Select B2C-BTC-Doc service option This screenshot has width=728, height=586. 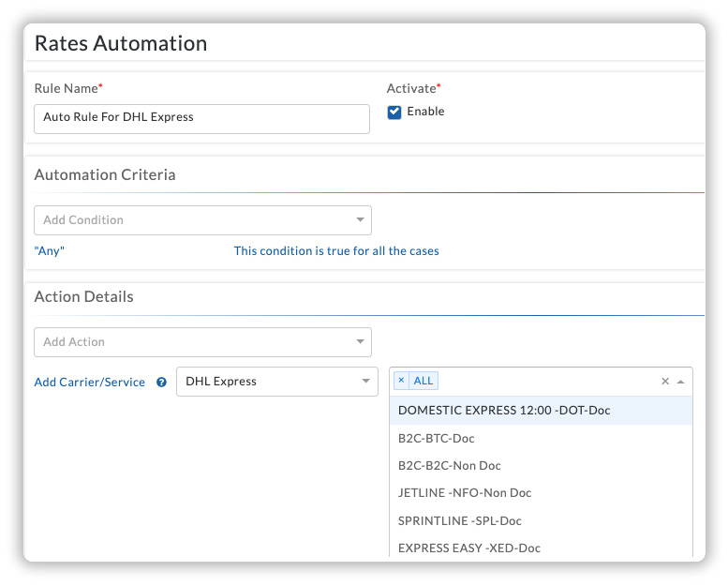click(x=541, y=438)
